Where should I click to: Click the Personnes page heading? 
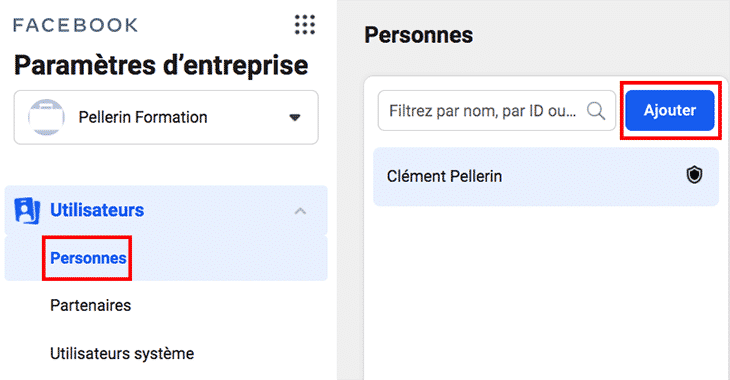[419, 35]
